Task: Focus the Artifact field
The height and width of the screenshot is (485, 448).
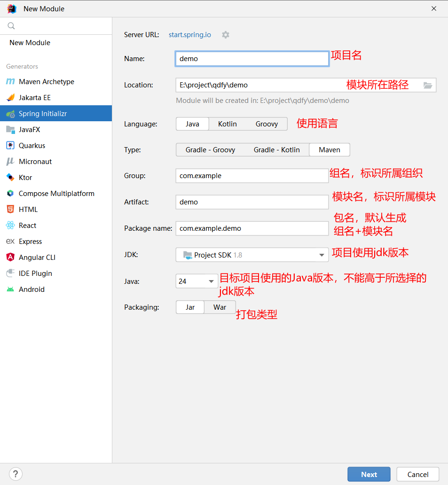Action: (252, 202)
